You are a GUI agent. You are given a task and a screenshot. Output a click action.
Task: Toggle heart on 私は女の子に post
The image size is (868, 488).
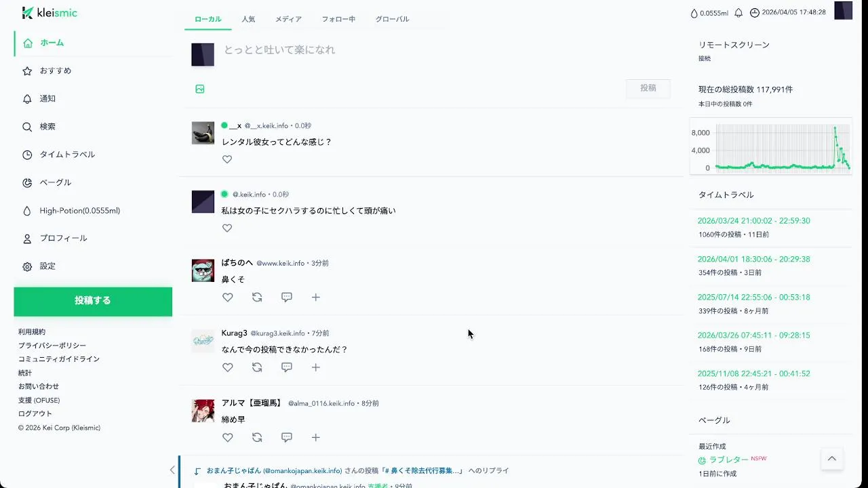click(x=227, y=228)
